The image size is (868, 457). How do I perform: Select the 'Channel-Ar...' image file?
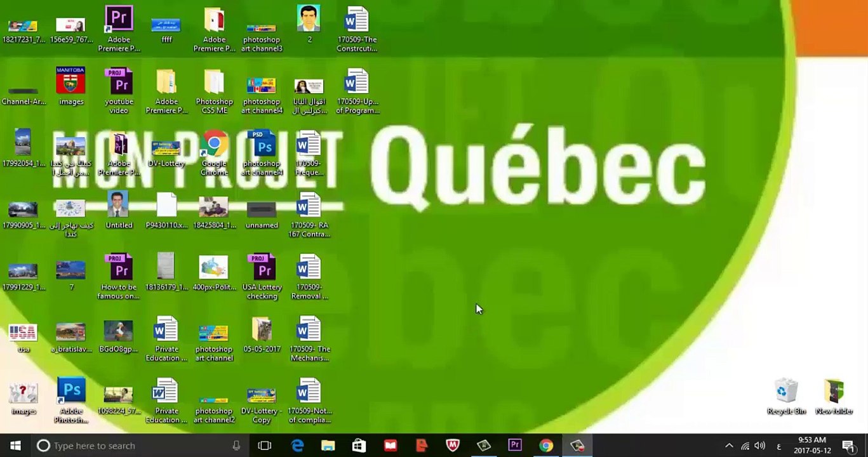(23, 96)
